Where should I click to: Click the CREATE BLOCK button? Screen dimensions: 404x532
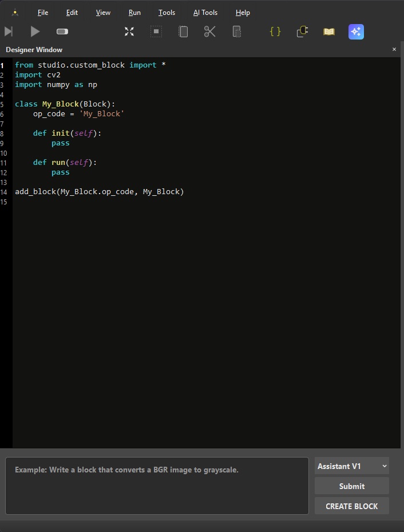(351, 506)
